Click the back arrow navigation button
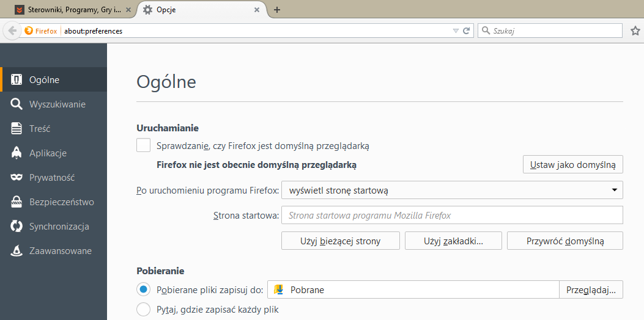644x320 pixels. [12, 31]
